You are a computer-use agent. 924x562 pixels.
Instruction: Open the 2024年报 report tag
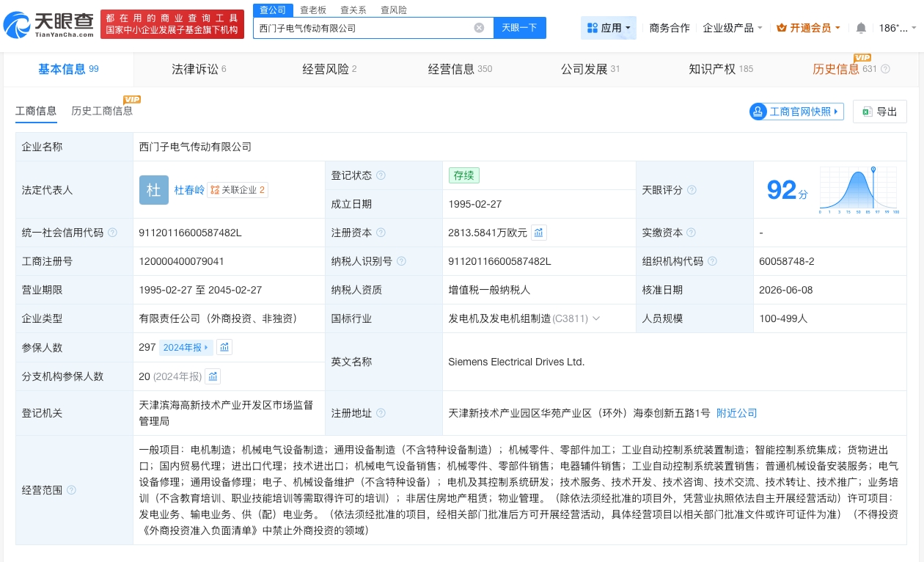[187, 347]
